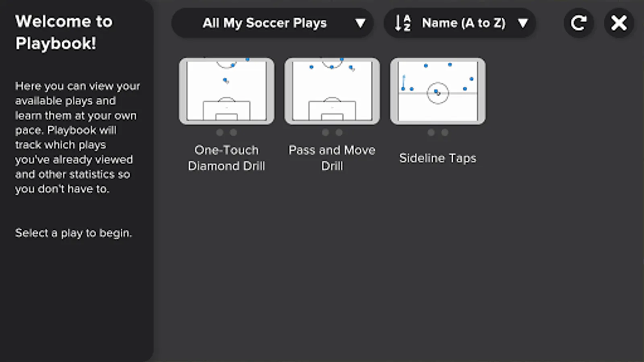Click the One-Touch Diamond Drill title
The height and width of the screenshot is (362, 644).
[x=227, y=158]
